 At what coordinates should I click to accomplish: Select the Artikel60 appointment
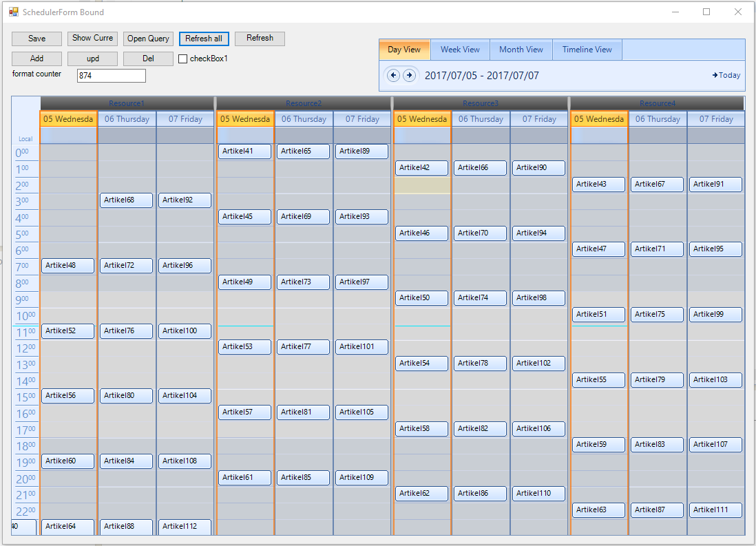click(x=67, y=461)
